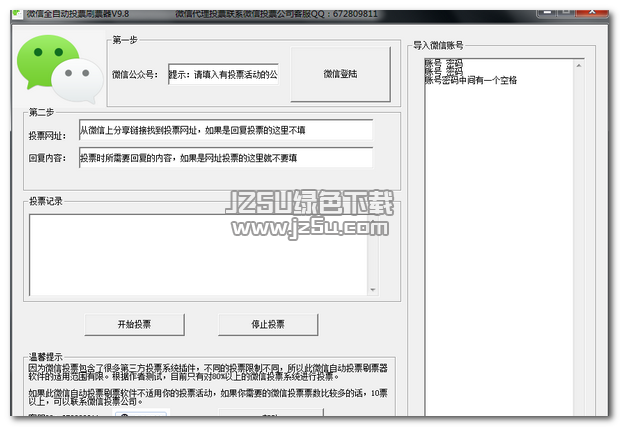Click the 第一步 group label
The width and height of the screenshot is (620, 427).
tap(125, 40)
